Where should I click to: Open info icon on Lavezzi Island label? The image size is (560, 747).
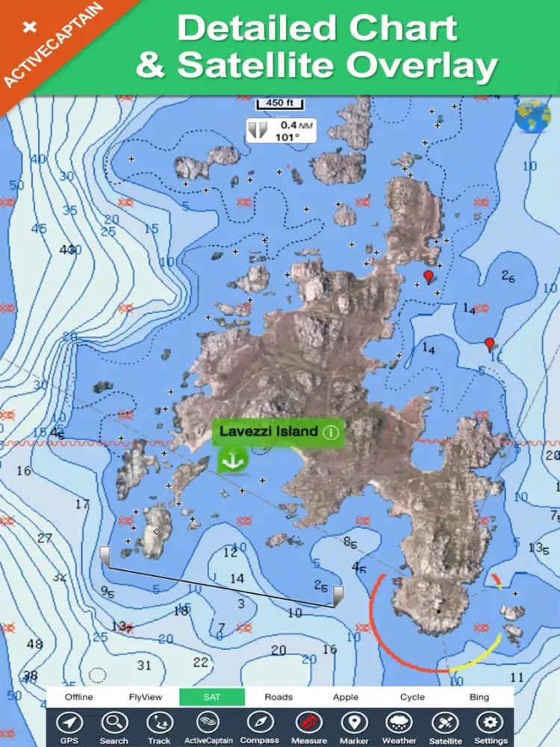point(331,432)
